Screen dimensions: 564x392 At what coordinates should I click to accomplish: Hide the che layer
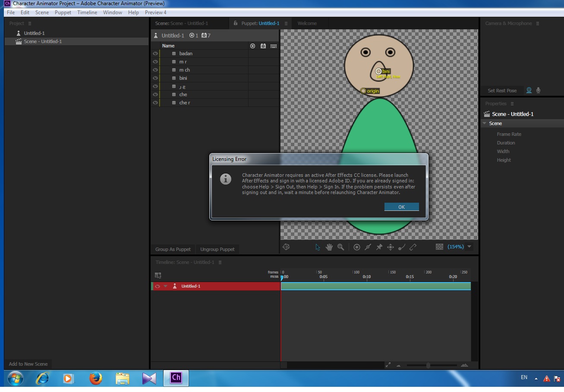tap(155, 94)
